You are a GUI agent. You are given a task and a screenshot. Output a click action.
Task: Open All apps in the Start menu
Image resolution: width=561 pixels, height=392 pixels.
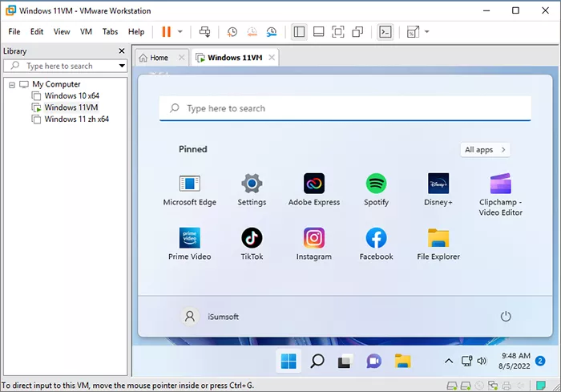tap(485, 150)
